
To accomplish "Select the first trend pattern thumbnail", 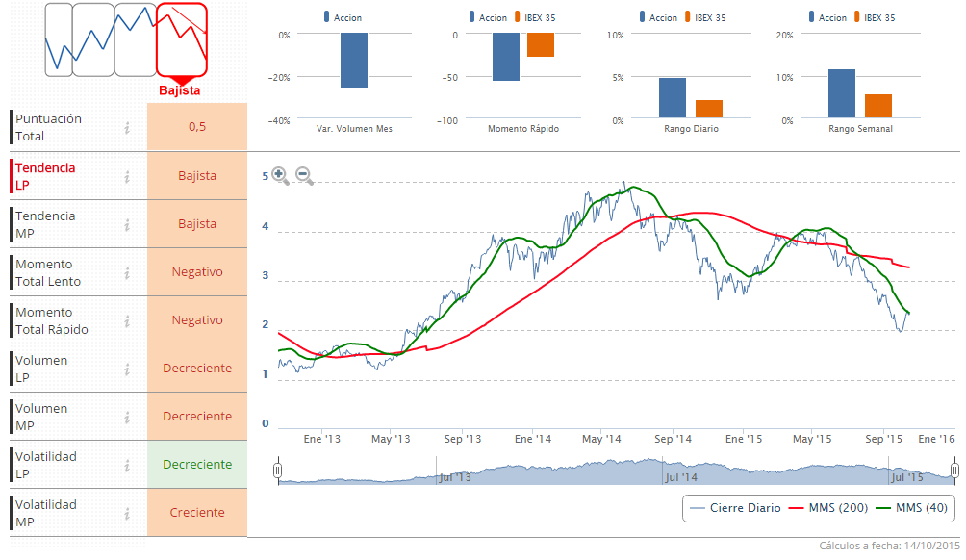I will coord(58,38).
